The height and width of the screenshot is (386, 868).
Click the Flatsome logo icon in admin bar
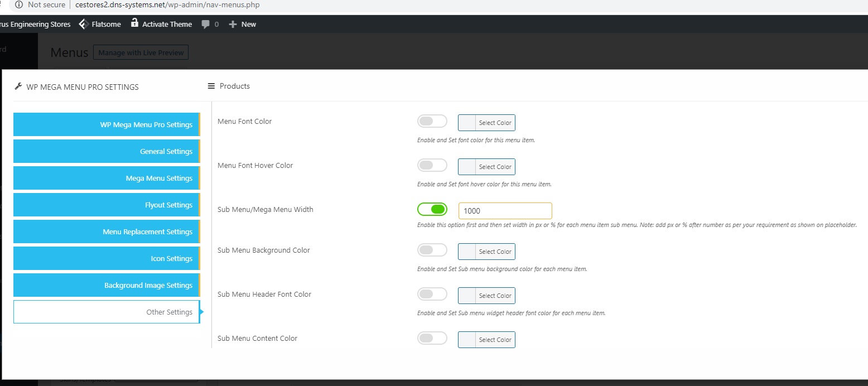coord(83,24)
